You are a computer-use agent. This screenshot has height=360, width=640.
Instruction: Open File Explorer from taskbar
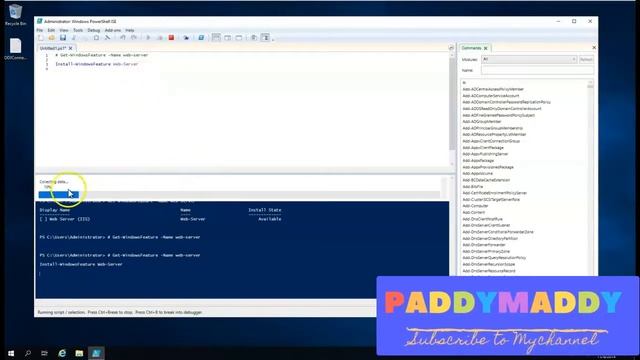[x=79, y=353]
